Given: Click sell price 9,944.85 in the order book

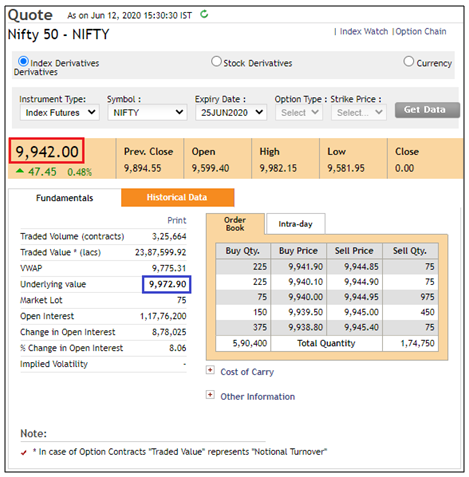Looking at the screenshot, I should click(361, 267).
